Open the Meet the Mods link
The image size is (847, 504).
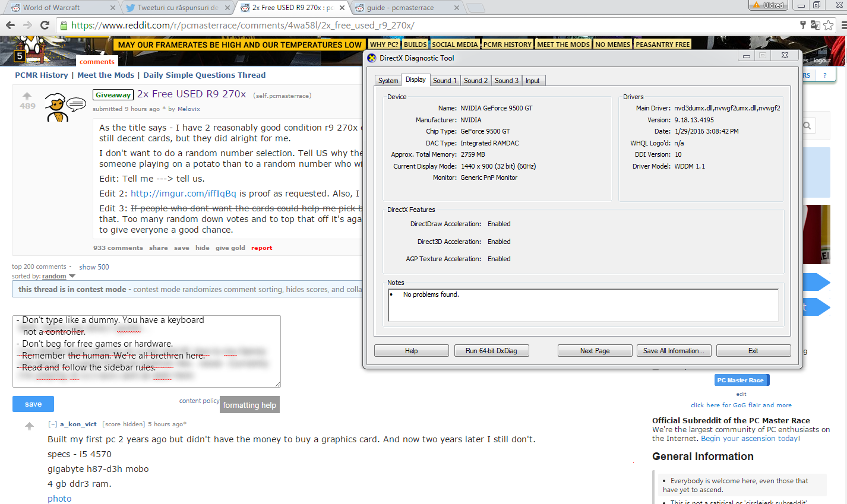coord(106,75)
